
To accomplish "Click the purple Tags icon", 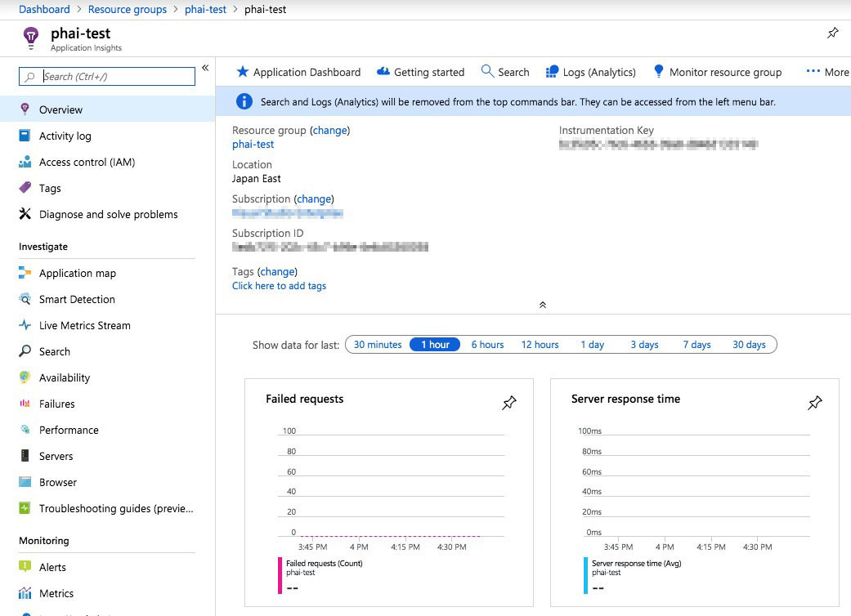I will [25, 188].
